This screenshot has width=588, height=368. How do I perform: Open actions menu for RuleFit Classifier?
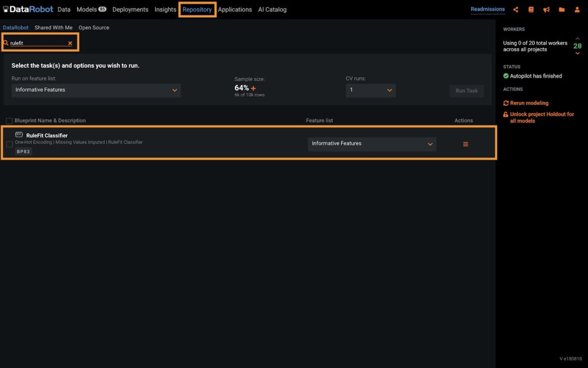pyautogui.click(x=465, y=144)
